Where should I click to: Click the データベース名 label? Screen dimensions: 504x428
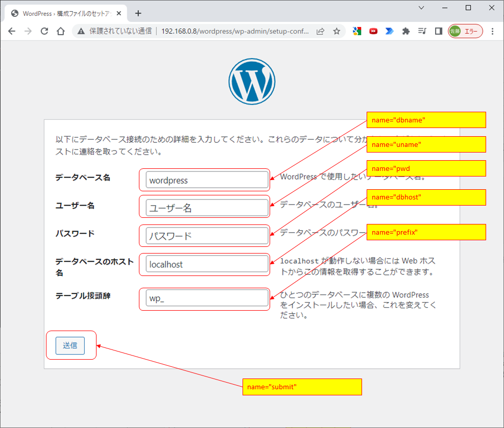(83, 178)
